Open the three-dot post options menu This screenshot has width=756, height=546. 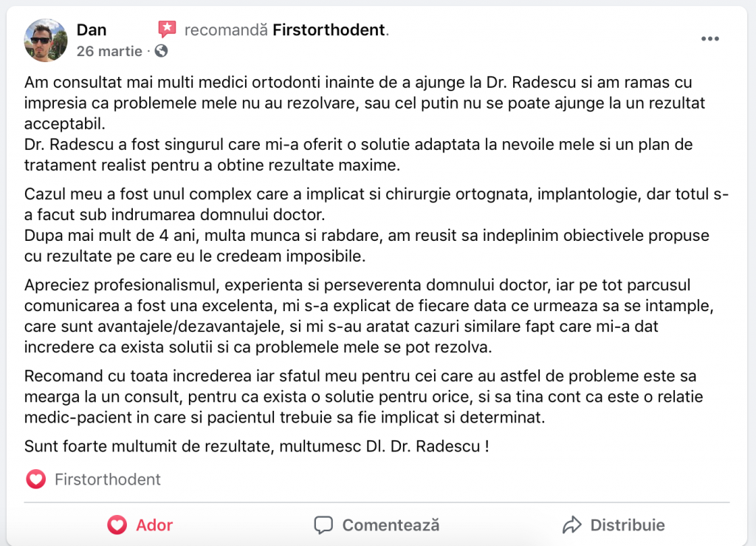[x=709, y=39]
